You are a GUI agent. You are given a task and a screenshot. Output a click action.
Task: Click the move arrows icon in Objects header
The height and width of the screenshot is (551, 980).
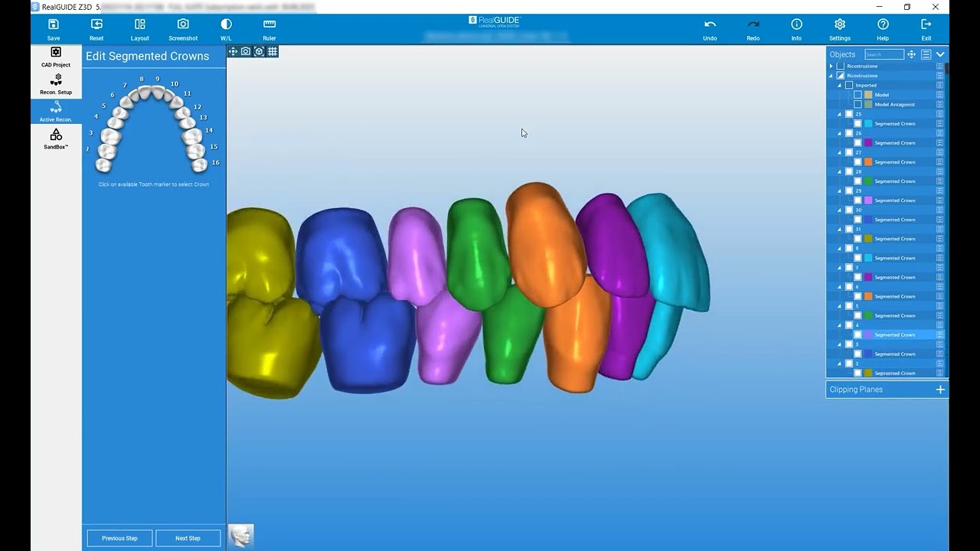click(x=911, y=54)
